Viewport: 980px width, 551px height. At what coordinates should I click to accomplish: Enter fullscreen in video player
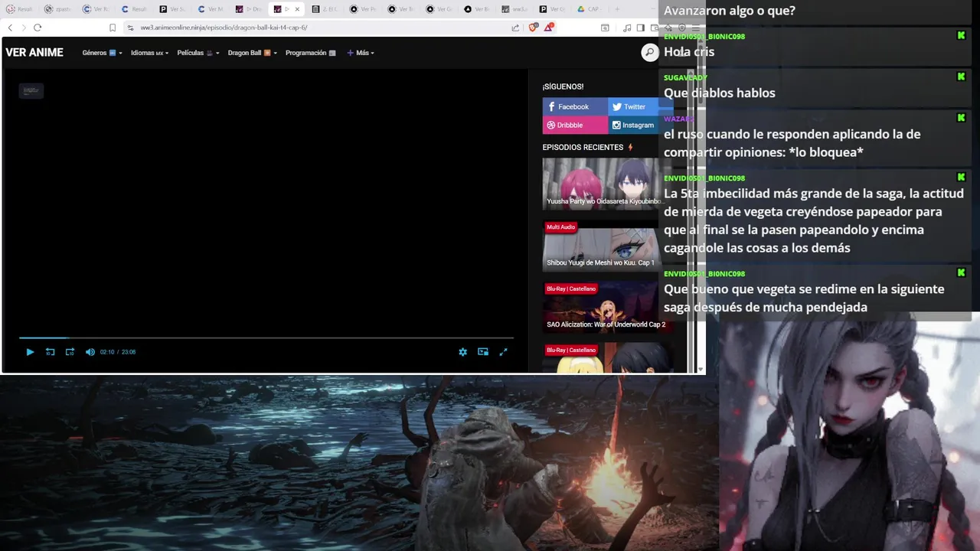503,352
